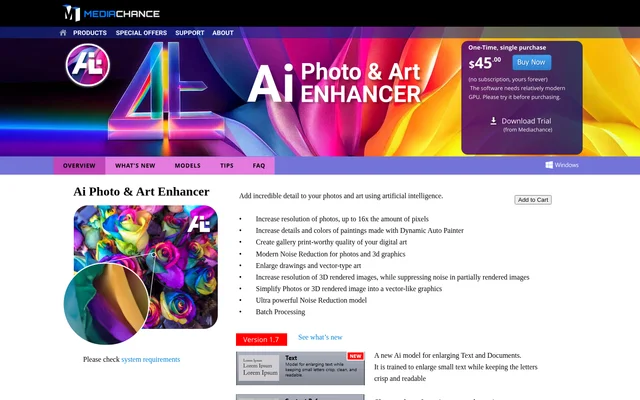The width and height of the screenshot is (640, 400).
Task: Click the rainbow roses product image
Action: (146, 267)
